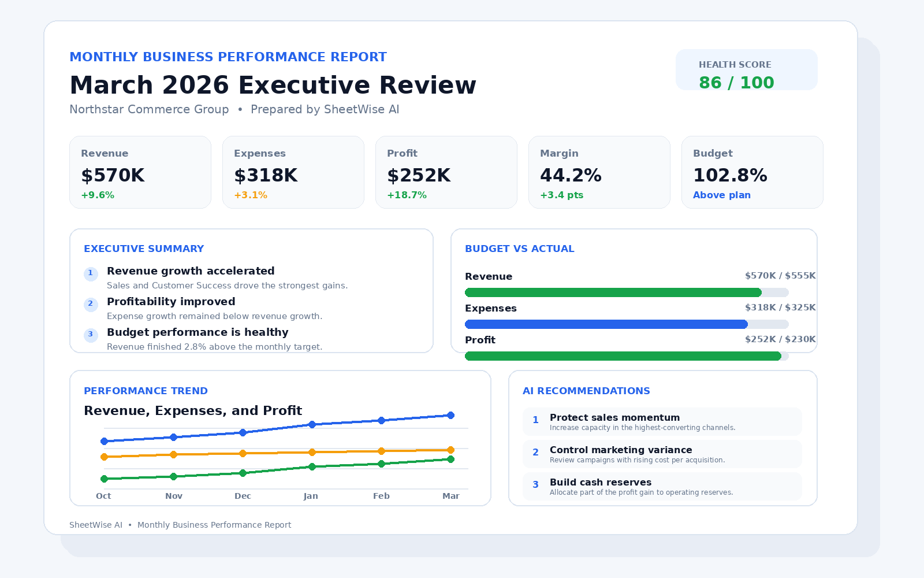924x578 pixels.
Task: Click the '+9.6%' revenue change value
Action: [98, 195]
